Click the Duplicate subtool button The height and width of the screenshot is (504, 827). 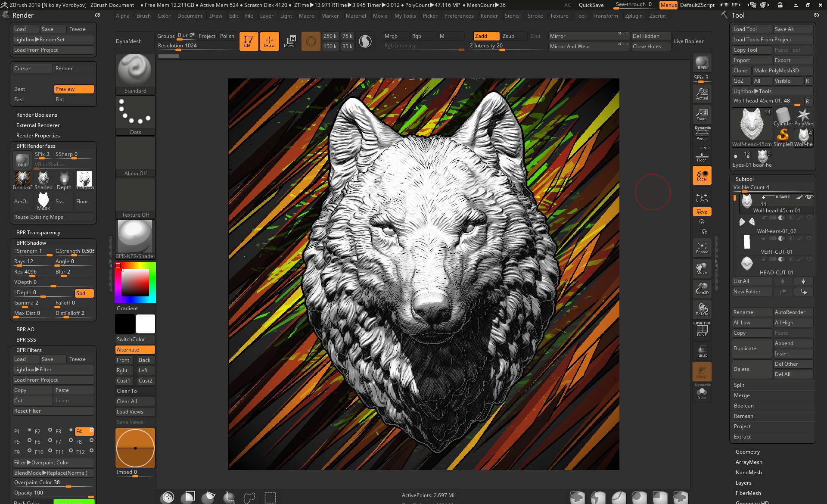pyautogui.click(x=752, y=348)
